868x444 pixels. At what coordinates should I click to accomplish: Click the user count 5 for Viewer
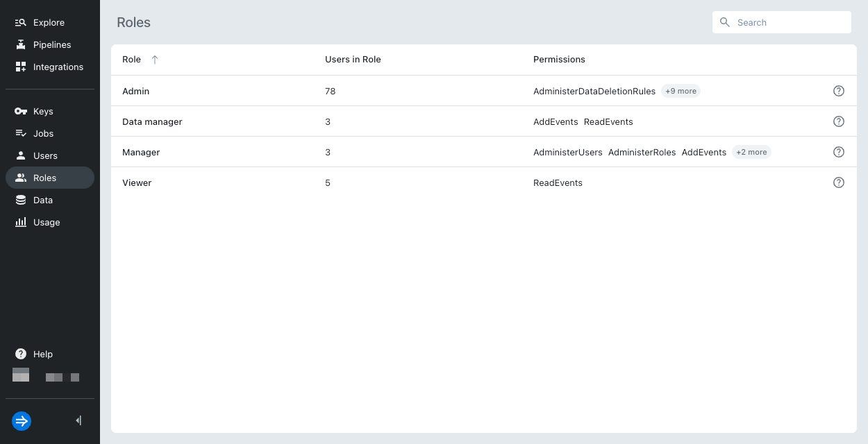pos(328,182)
